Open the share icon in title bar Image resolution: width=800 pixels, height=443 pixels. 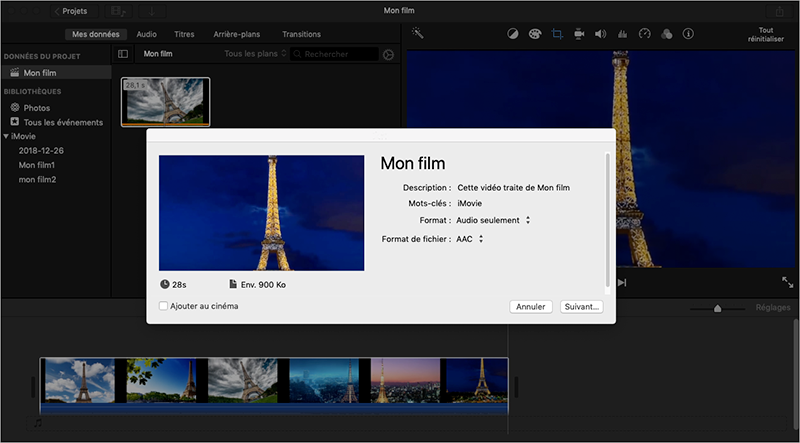pos(779,11)
